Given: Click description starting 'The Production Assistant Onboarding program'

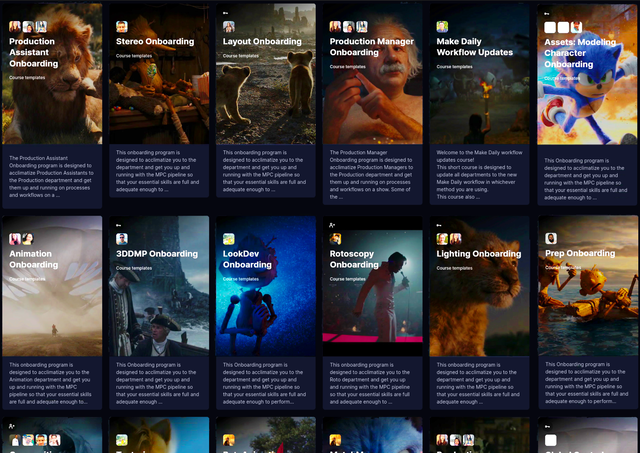Looking at the screenshot, I should pyautogui.click(x=51, y=177).
